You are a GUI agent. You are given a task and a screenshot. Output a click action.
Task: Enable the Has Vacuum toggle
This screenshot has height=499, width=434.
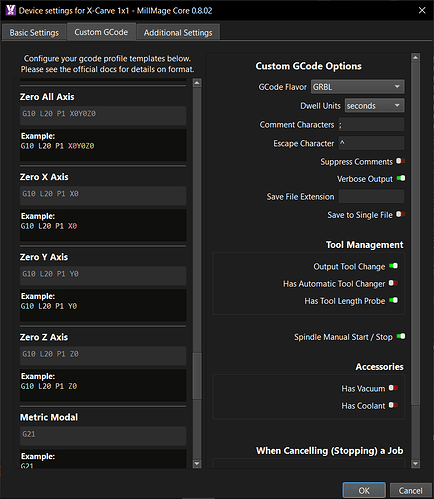(393, 388)
